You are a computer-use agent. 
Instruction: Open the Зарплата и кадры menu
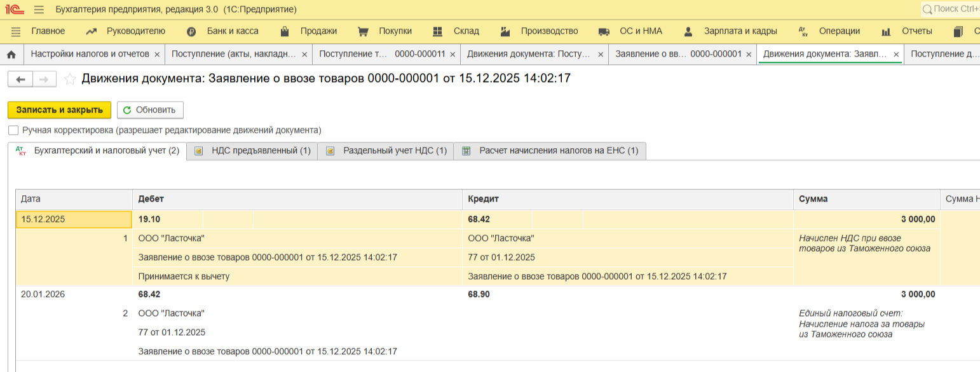coord(731,31)
